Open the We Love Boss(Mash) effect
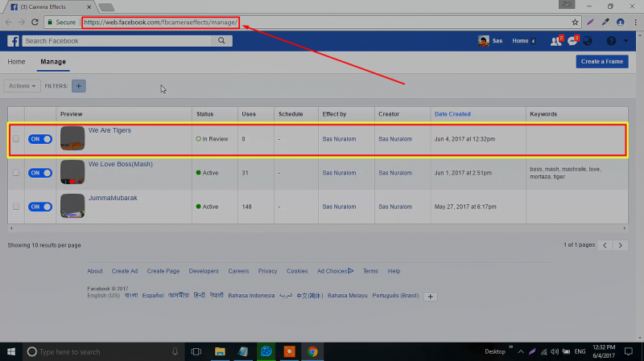Screen dimensions: 644x361 click(x=120, y=164)
